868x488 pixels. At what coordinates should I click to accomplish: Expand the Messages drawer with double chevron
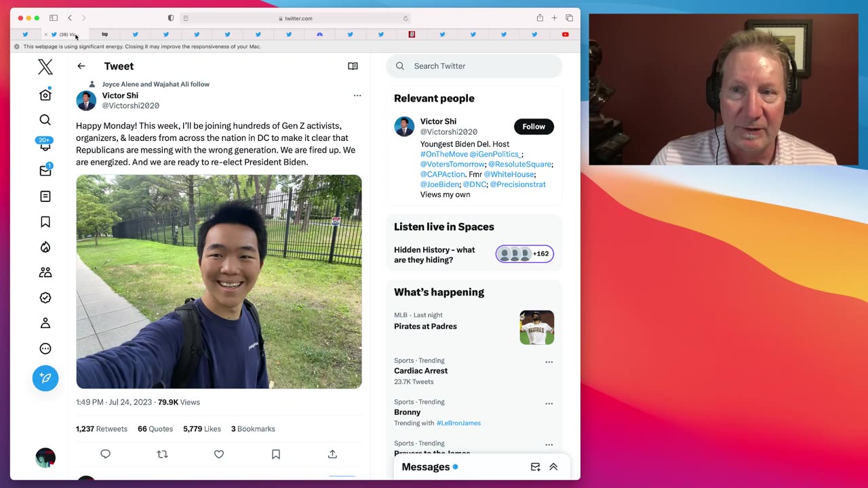coord(553,467)
